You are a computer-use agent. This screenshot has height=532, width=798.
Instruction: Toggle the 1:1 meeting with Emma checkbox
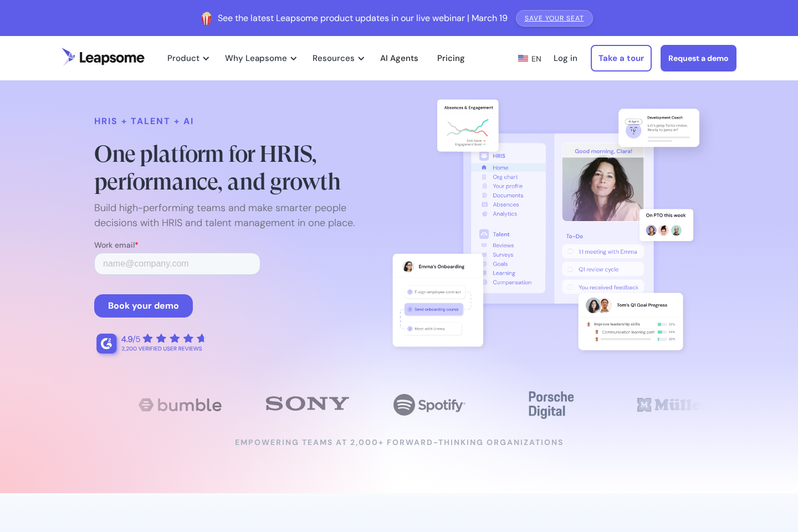(x=570, y=252)
